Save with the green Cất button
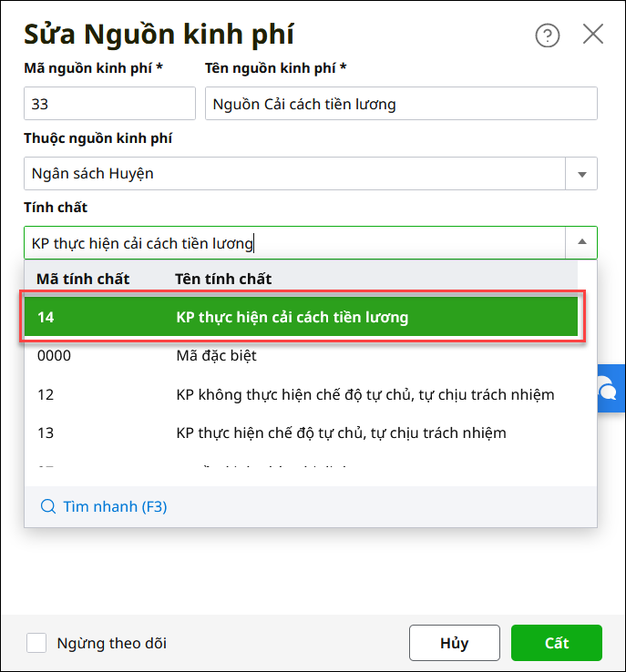 556,643
